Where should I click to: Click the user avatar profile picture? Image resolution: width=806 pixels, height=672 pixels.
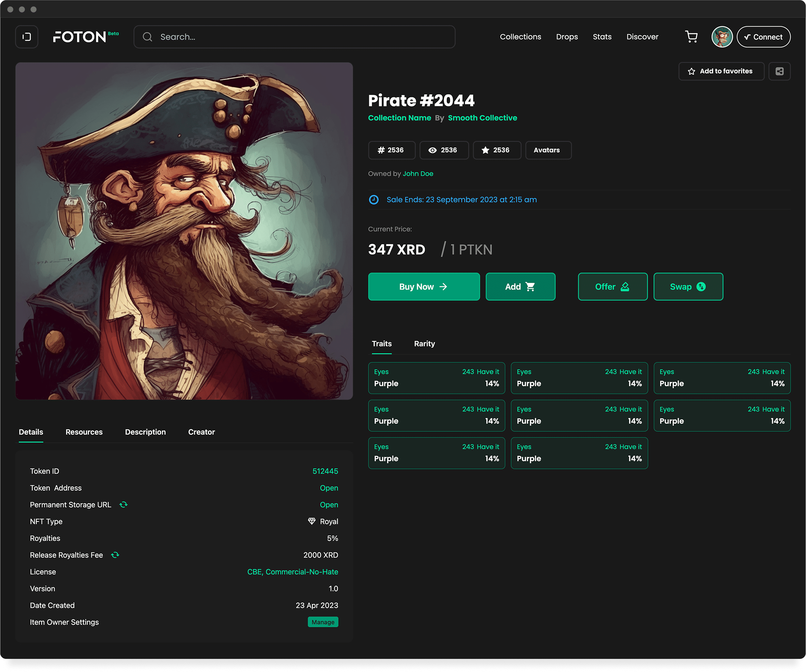pyautogui.click(x=722, y=37)
